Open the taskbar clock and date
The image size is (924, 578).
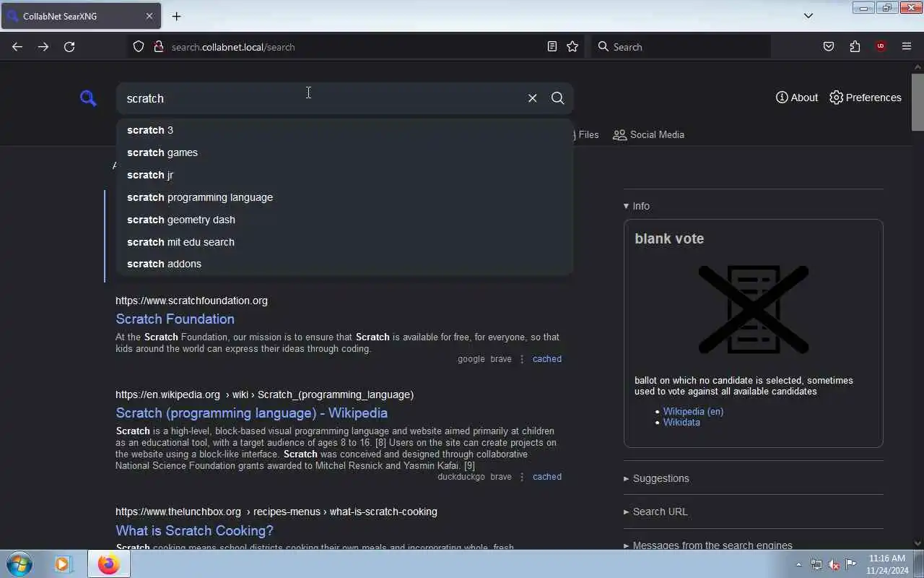[887, 564]
